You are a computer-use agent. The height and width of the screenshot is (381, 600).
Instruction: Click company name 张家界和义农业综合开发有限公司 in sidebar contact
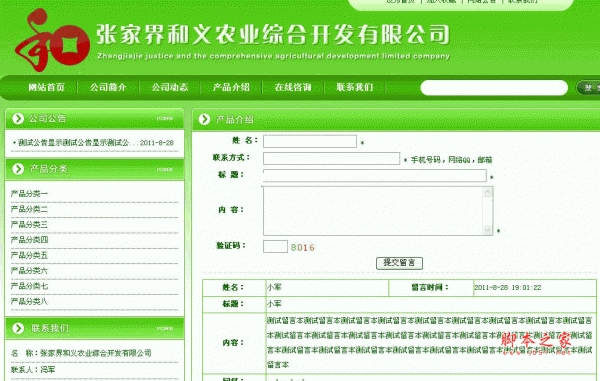[96, 353]
